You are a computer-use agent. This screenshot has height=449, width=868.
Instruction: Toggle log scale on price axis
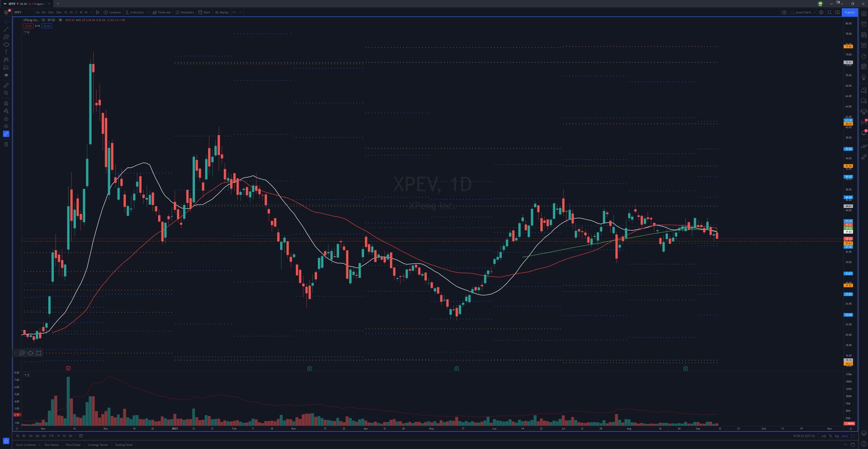pyautogui.click(x=837, y=436)
